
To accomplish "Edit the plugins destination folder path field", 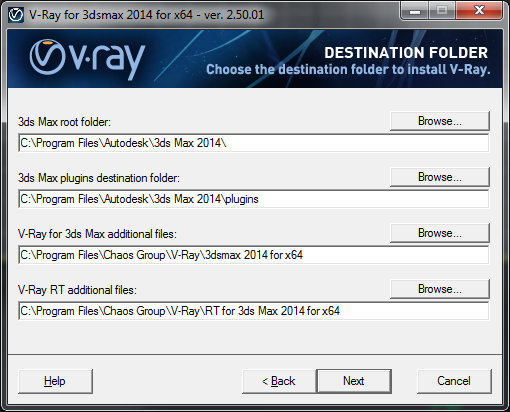I will tap(254, 199).
